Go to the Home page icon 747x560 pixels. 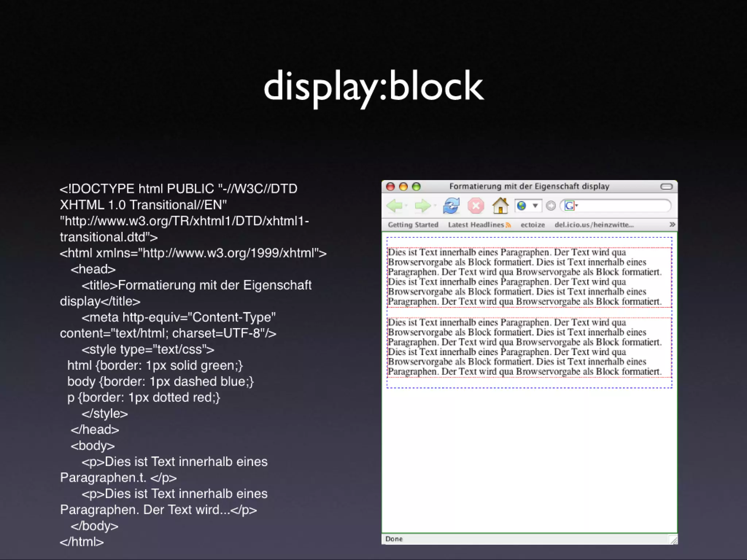[x=500, y=206]
